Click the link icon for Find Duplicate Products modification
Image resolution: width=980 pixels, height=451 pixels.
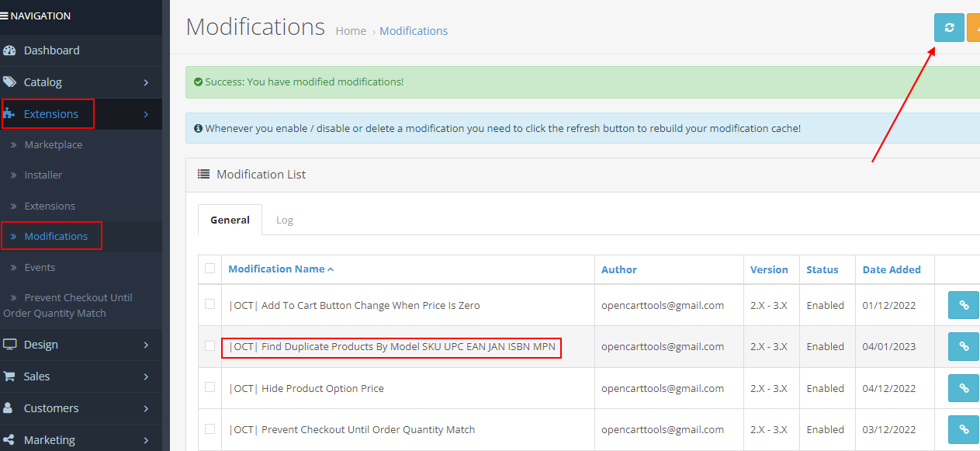tap(964, 346)
